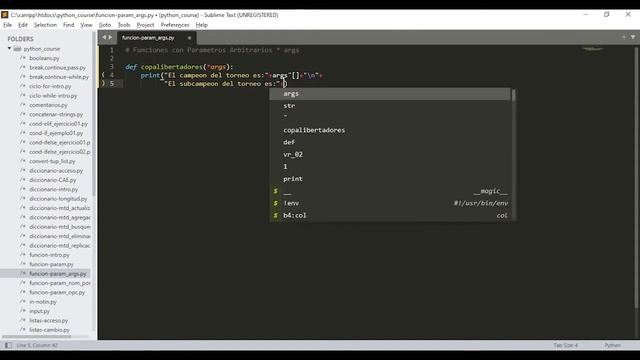Choose 'str' autocomplete suggestion

pyautogui.click(x=390, y=106)
